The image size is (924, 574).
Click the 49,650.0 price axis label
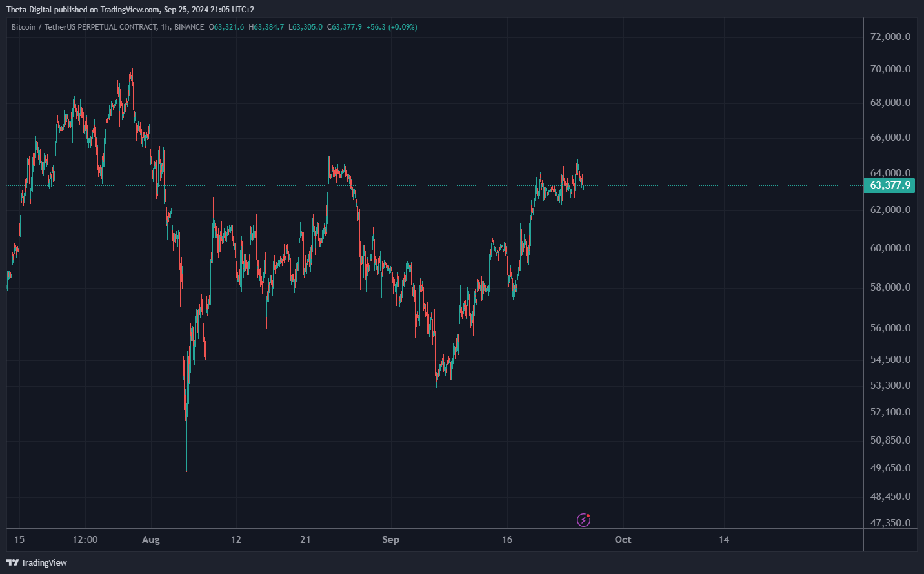890,467
